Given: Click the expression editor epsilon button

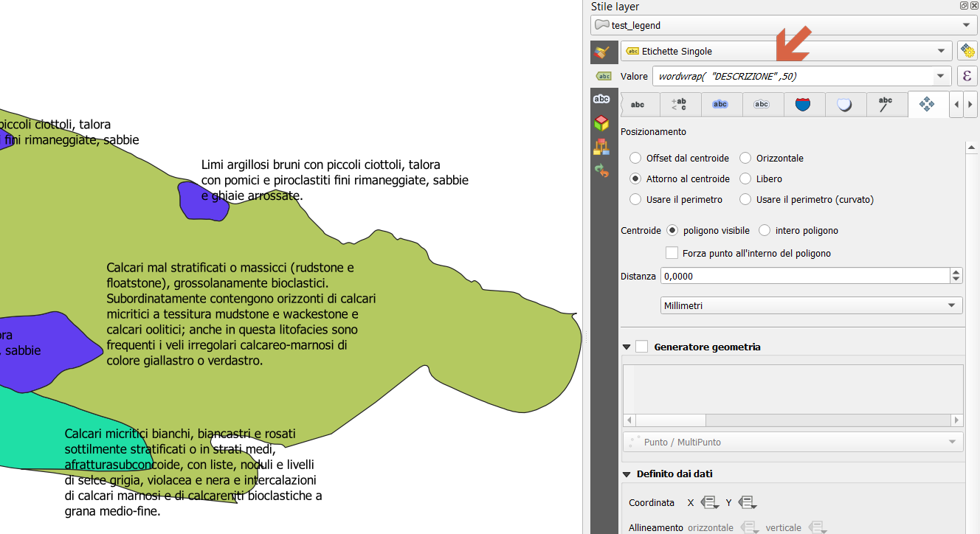Looking at the screenshot, I should coord(967,76).
